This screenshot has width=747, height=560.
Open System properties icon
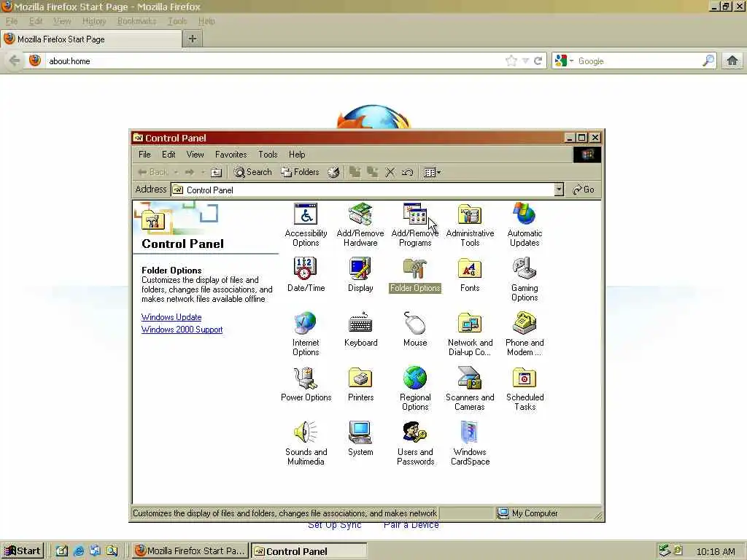(360, 439)
